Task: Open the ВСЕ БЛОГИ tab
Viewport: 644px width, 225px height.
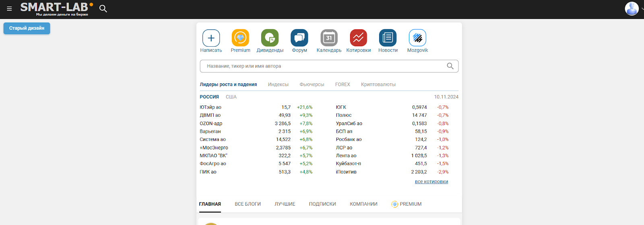Action: [248, 204]
